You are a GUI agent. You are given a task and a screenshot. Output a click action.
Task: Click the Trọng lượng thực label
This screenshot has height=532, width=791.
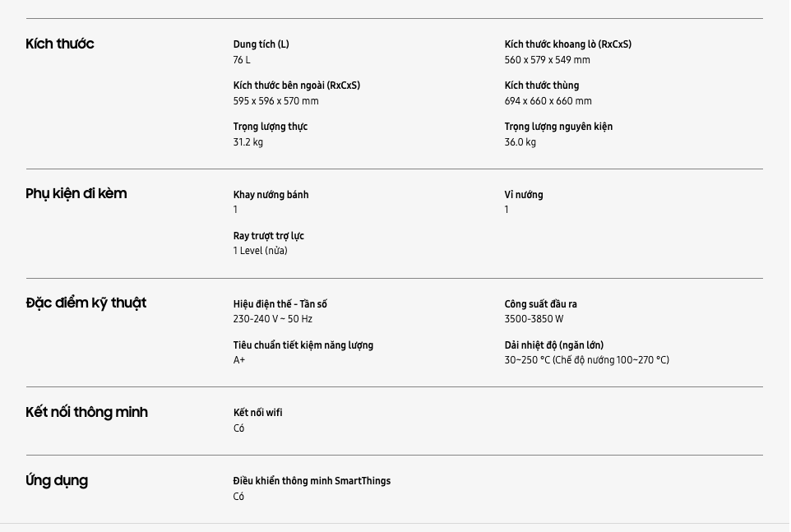click(271, 127)
